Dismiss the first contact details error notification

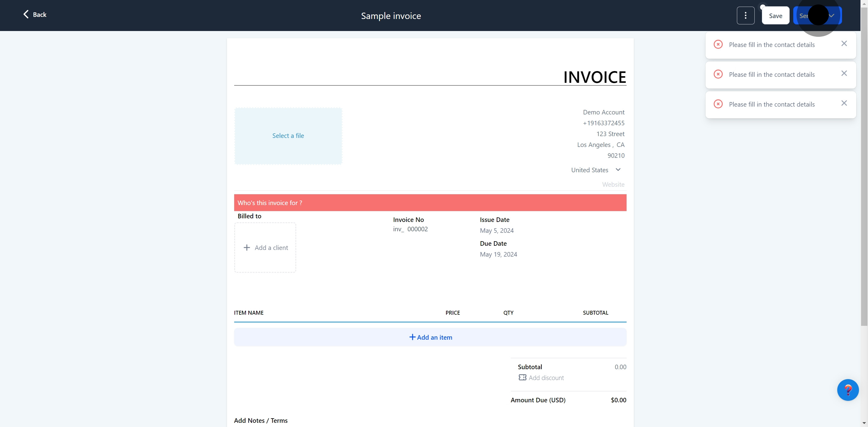coord(844,44)
